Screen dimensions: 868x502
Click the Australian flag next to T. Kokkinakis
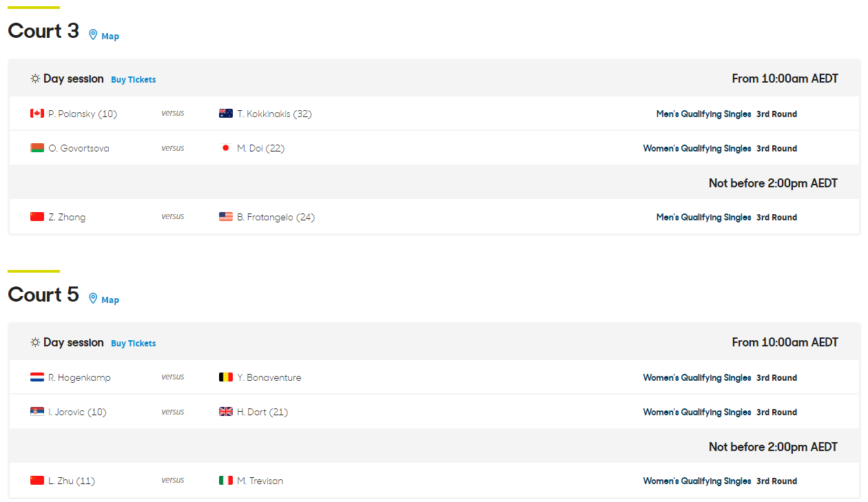tap(226, 114)
